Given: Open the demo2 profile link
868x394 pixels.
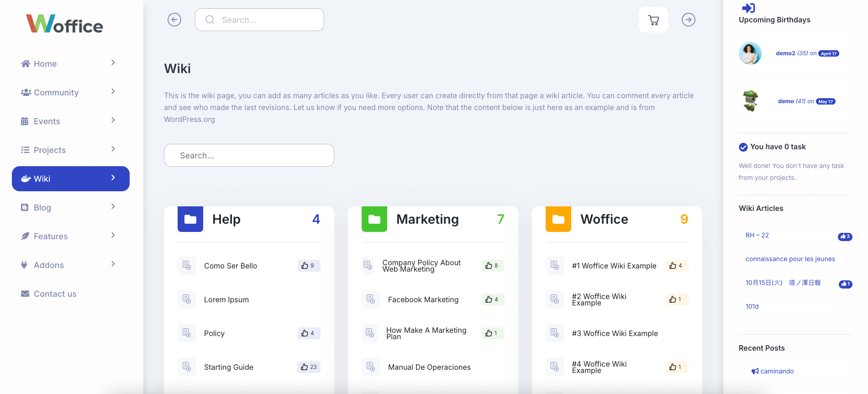Looking at the screenshot, I should 785,53.
